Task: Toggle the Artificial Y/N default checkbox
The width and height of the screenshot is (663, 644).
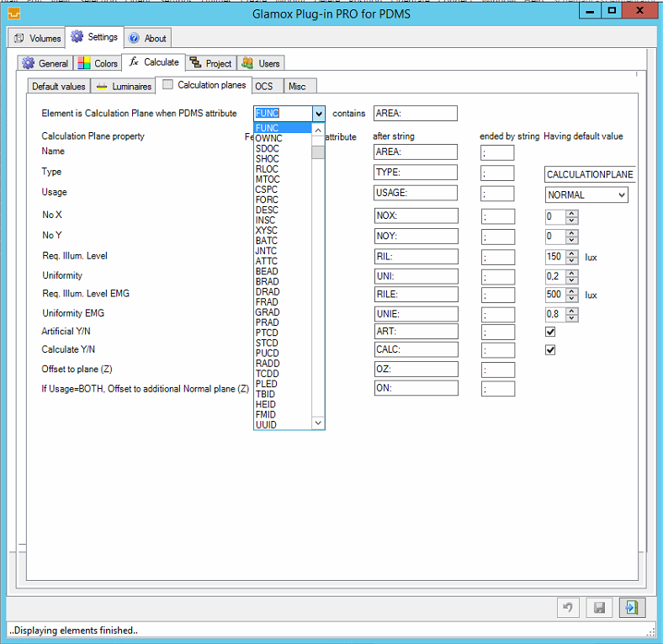Action: coord(550,332)
